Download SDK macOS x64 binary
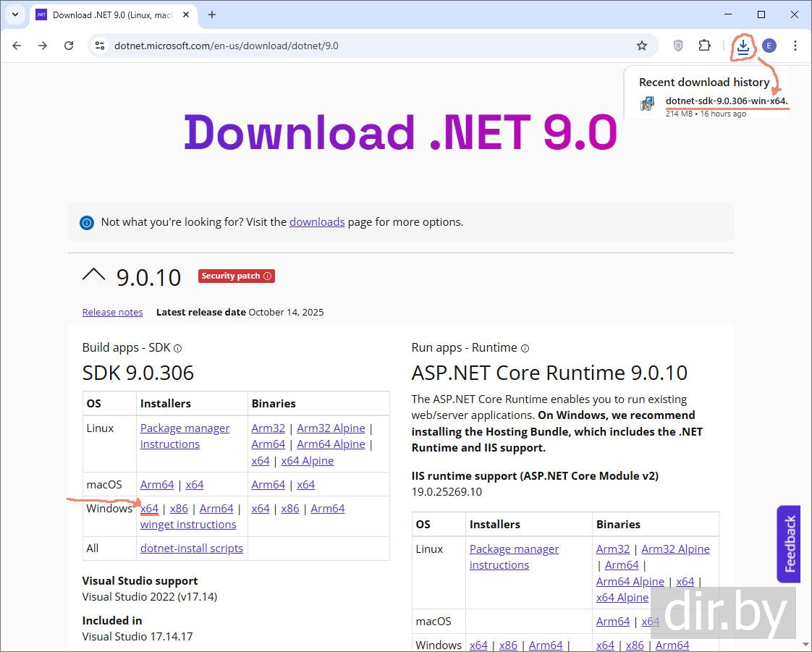 coord(305,485)
